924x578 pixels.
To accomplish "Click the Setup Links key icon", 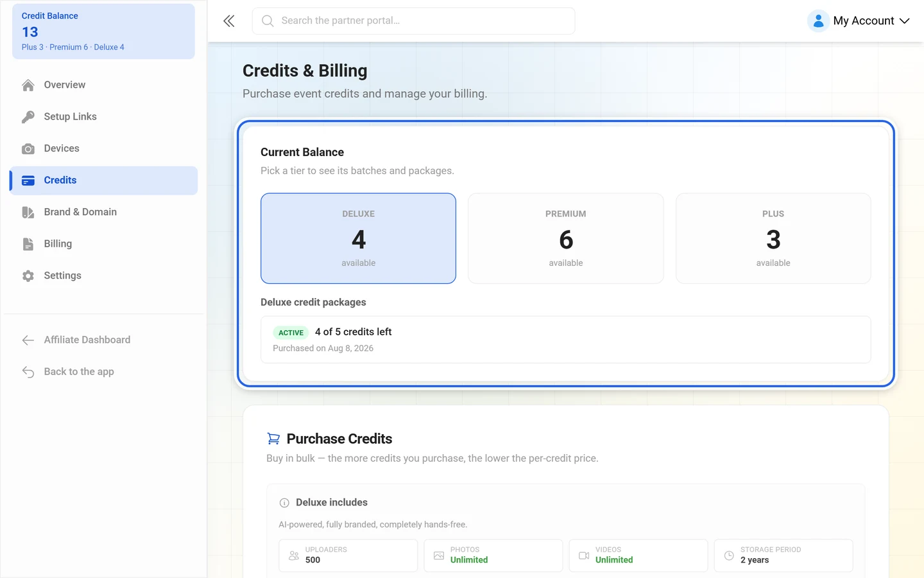I will (28, 117).
